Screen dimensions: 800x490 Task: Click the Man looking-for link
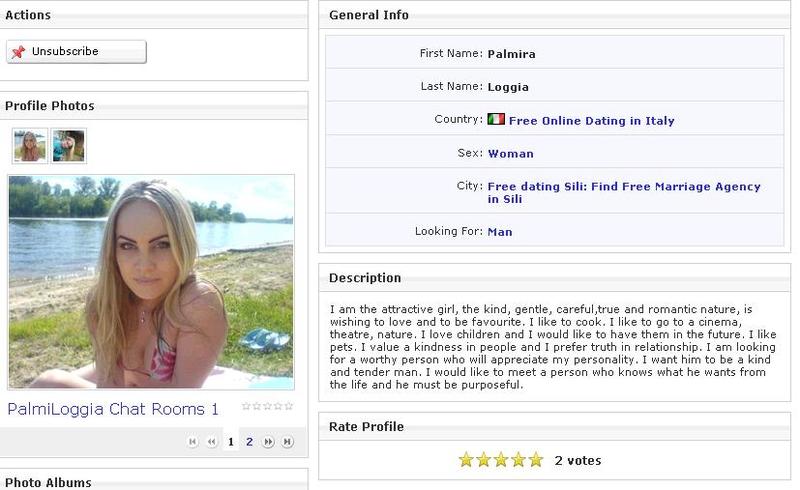[499, 232]
